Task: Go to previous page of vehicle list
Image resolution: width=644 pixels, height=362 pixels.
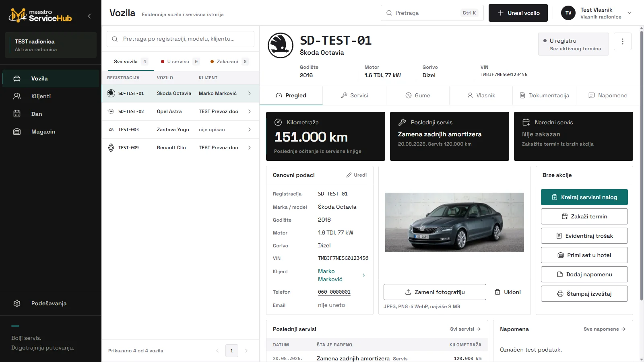Action: click(217, 351)
